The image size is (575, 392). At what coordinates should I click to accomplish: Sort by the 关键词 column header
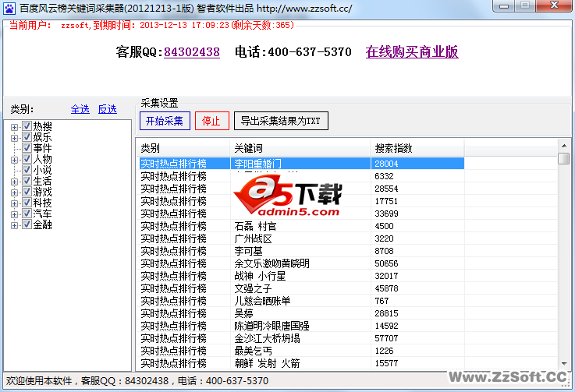click(300, 148)
